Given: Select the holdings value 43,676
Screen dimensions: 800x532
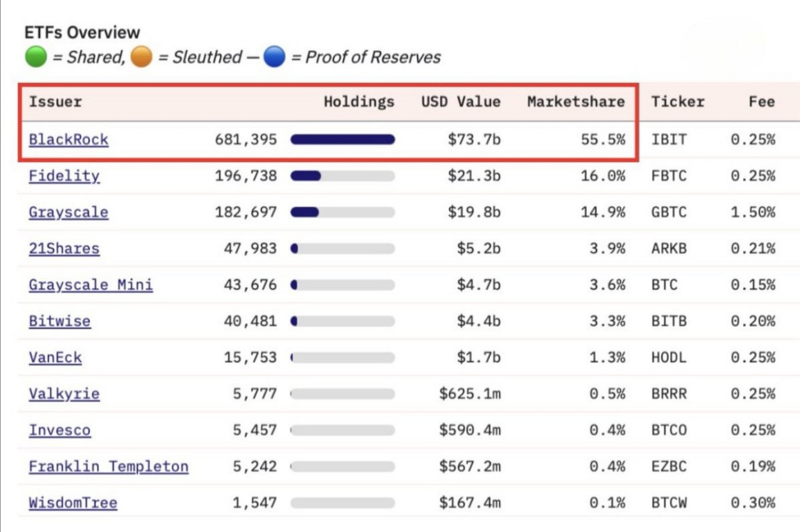Looking at the screenshot, I should tap(250, 285).
